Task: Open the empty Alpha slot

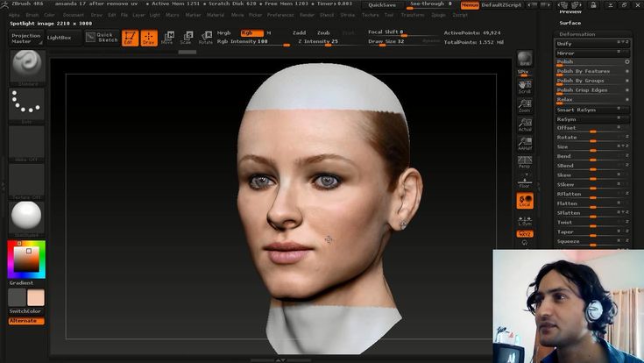Action: click(26, 142)
